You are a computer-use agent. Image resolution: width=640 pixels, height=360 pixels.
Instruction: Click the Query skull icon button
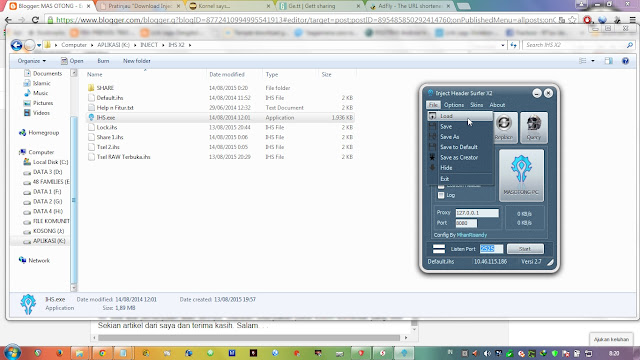click(x=533, y=128)
